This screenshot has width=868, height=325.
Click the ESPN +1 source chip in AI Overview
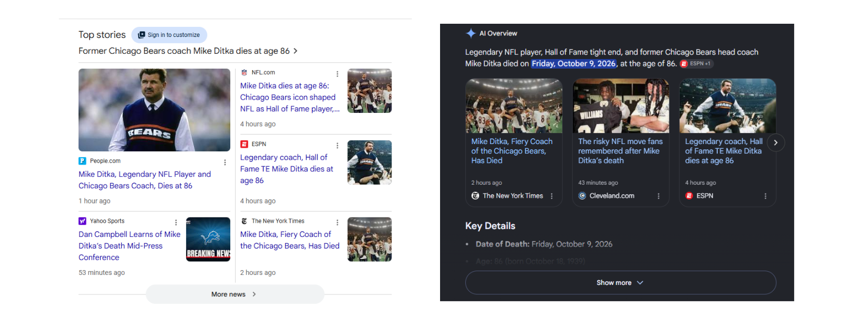click(x=697, y=64)
